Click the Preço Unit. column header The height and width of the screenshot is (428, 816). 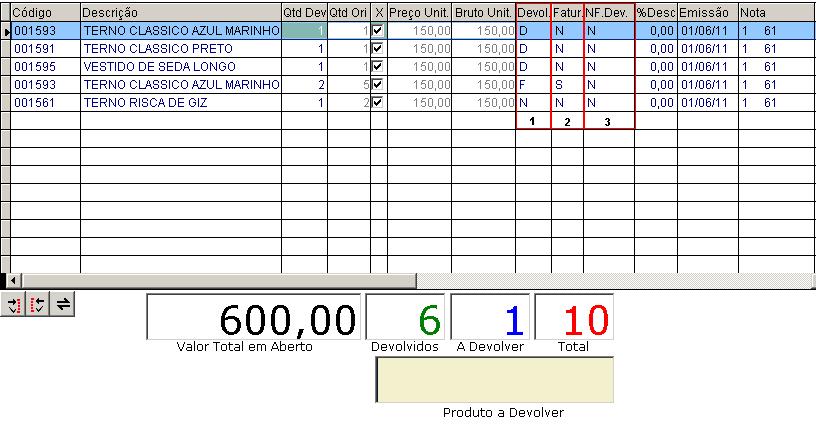click(x=419, y=12)
